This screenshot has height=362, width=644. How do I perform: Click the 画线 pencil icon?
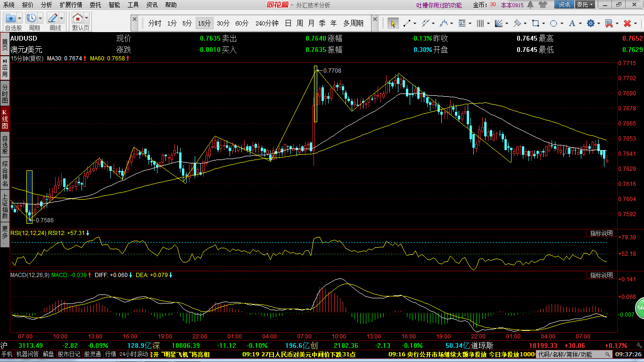tap(53, 18)
